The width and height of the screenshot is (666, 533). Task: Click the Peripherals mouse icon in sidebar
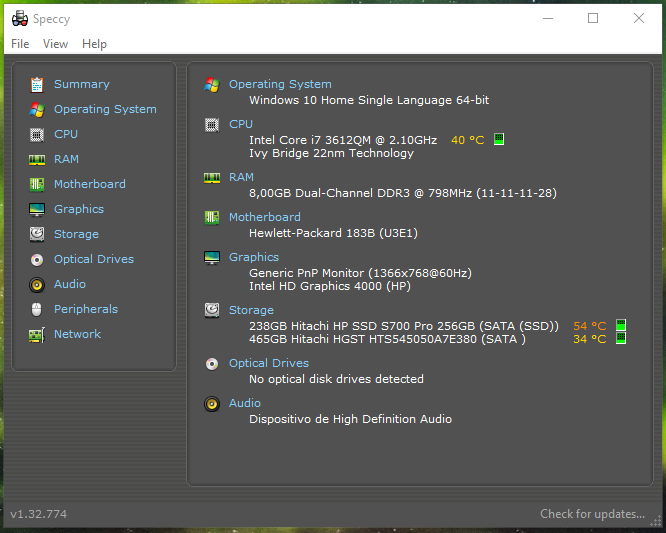[x=37, y=310]
